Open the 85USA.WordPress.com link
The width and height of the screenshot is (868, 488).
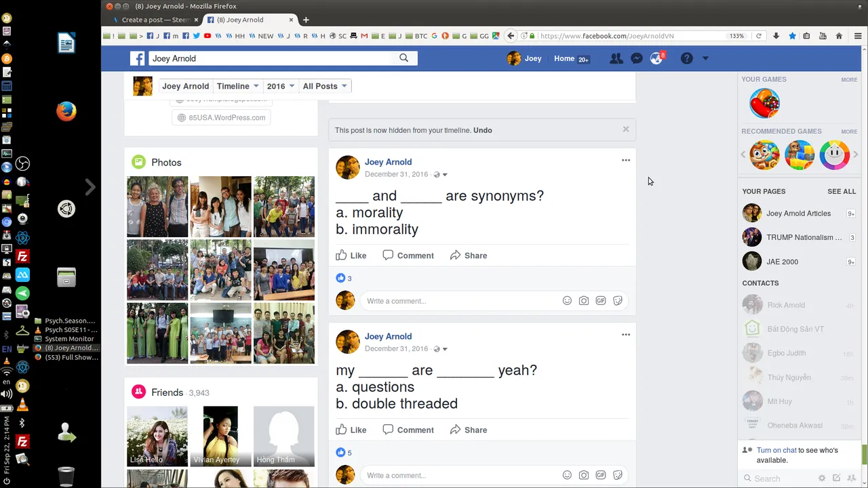(221, 117)
